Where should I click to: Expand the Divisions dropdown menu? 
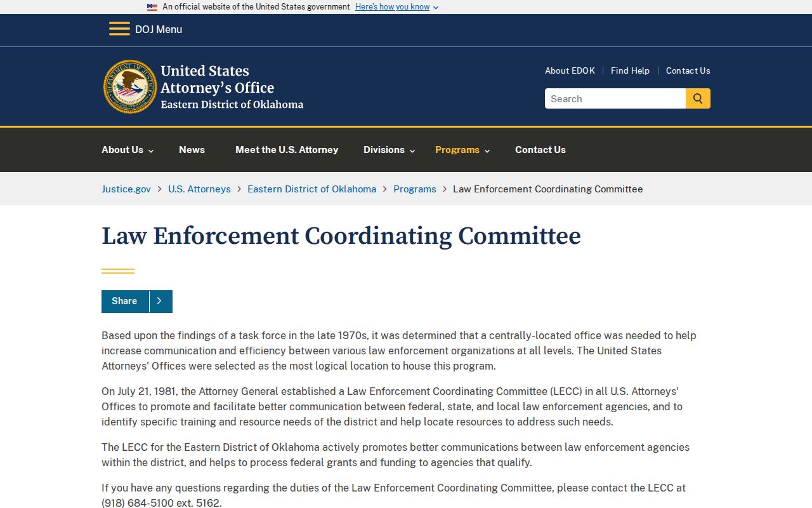pos(389,150)
